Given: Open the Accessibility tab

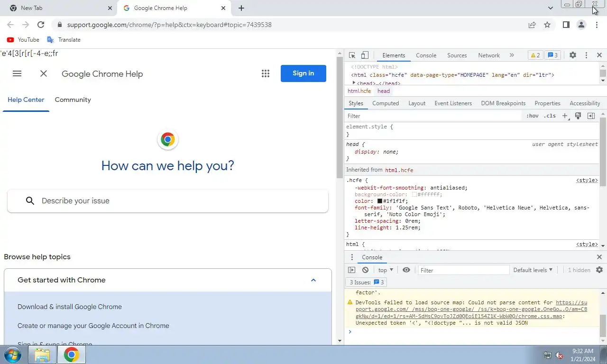Looking at the screenshot, I should click(x=585, y=103).
